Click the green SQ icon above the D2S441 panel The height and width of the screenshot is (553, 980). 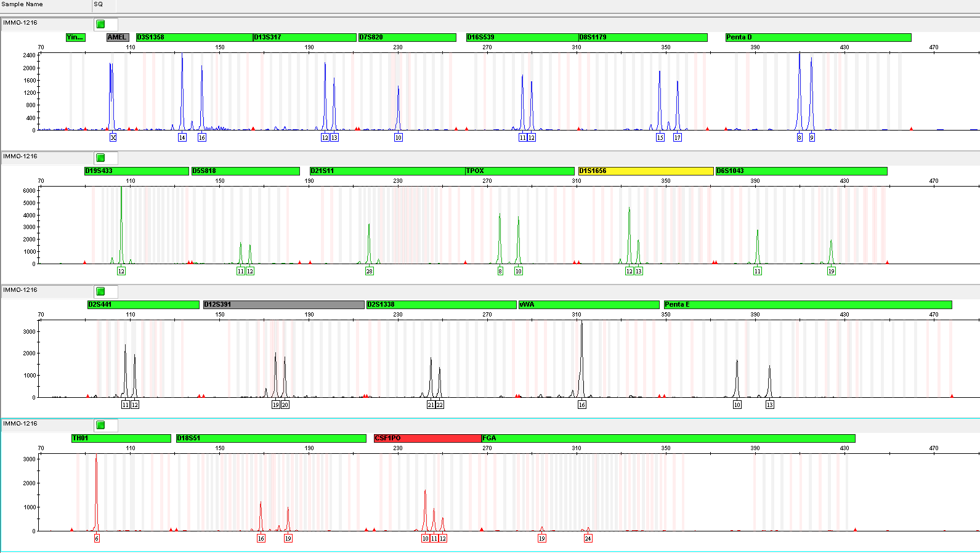click(x=100, y=291)
